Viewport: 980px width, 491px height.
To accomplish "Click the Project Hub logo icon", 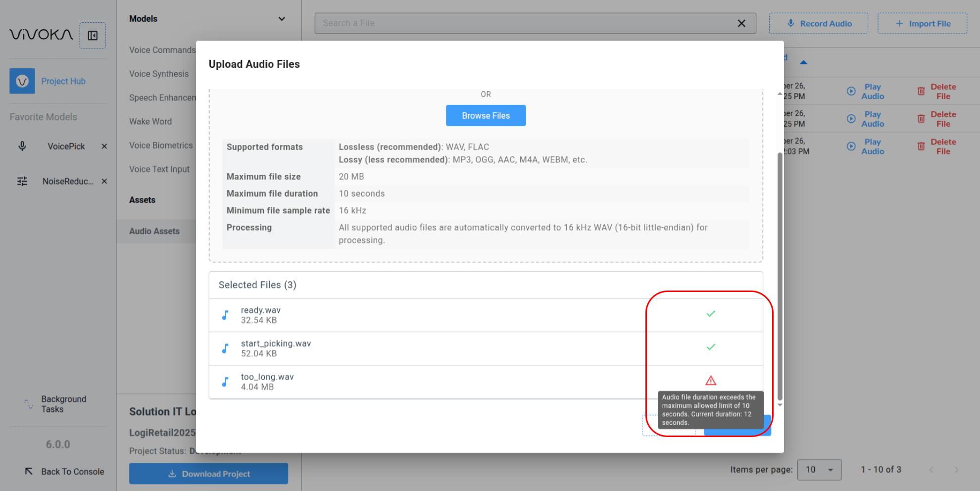I will click(22, 81).
